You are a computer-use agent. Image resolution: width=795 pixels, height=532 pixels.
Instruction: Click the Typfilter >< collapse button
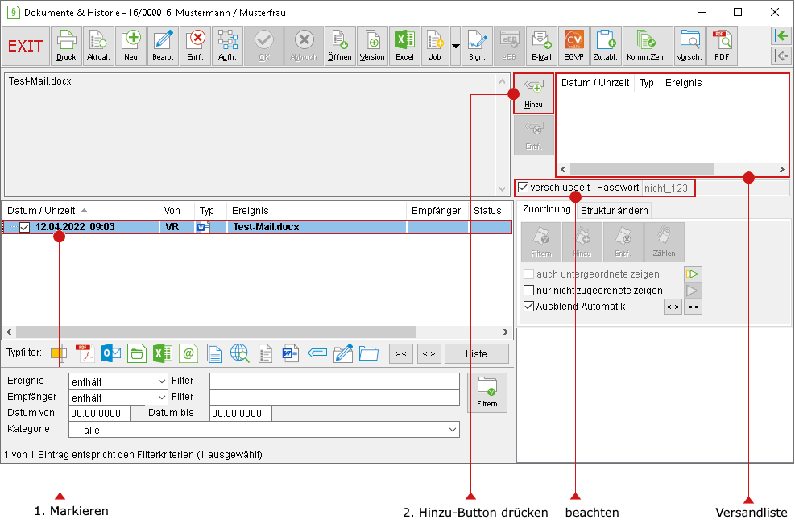[x=401, y=353]
